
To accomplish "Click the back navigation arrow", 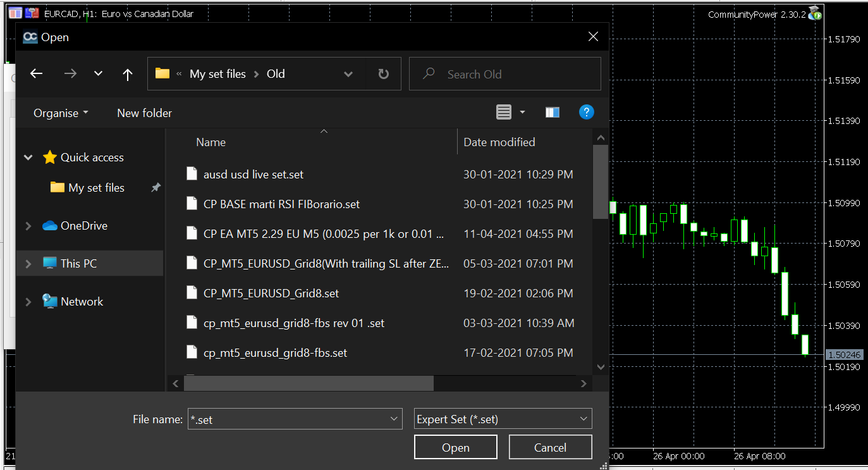I will point(36,73).
